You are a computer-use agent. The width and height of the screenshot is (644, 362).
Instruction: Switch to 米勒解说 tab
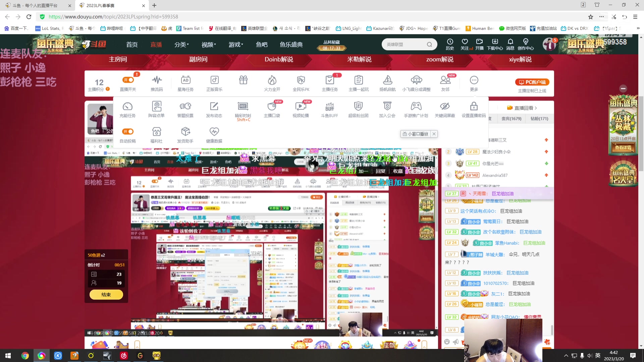pos(359,59)
